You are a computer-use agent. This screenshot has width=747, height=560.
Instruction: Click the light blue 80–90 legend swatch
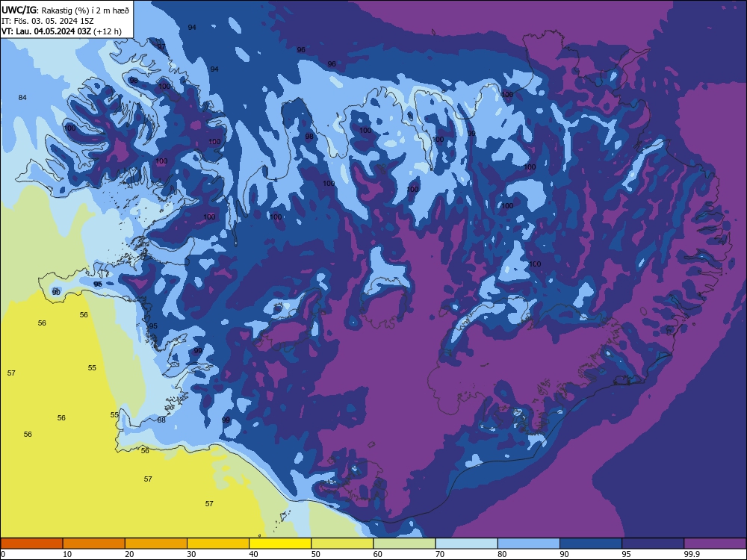tap(529, 544)
